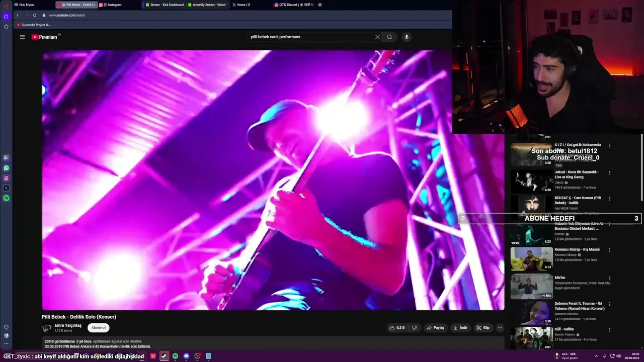Open sidebar three-dot settings menu
The width and height of the screenshot is (644, 362).
coord(6,344)
